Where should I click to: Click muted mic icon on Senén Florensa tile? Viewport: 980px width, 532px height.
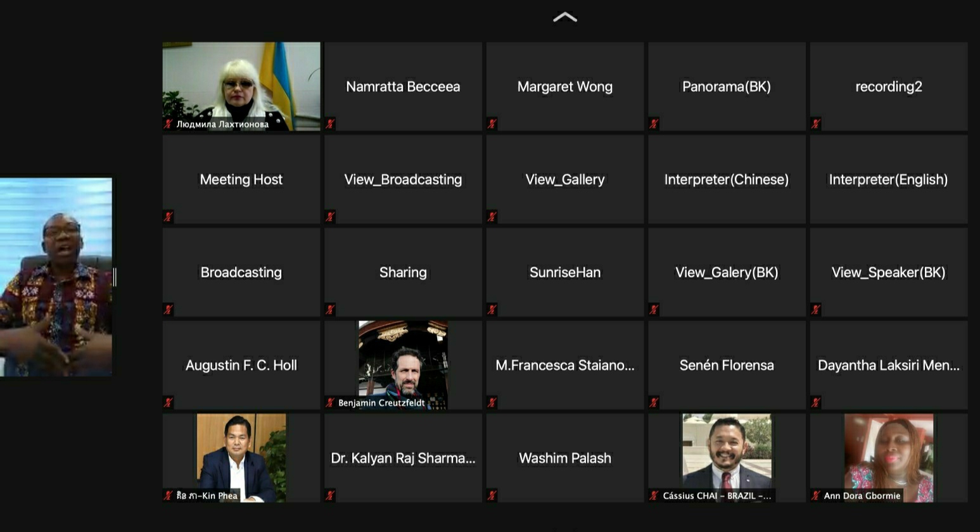[654, 402]
